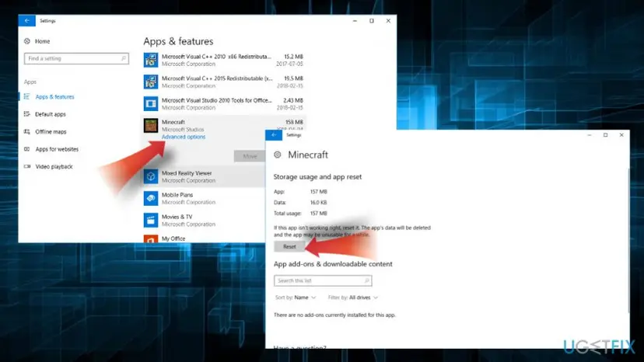The image size is (644, 362).
Task: Minimize the Apps & features window
Action: [x=355, y=20]
